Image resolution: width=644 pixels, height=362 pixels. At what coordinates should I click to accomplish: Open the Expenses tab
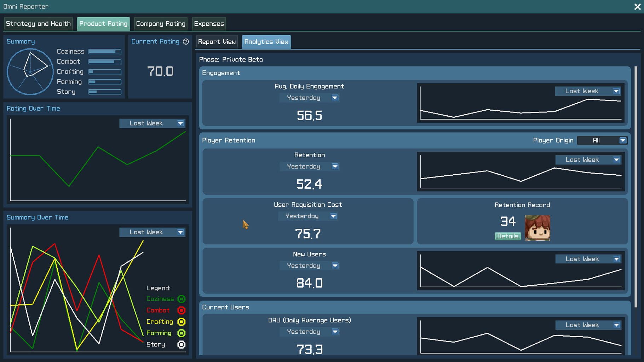(209, 23)
